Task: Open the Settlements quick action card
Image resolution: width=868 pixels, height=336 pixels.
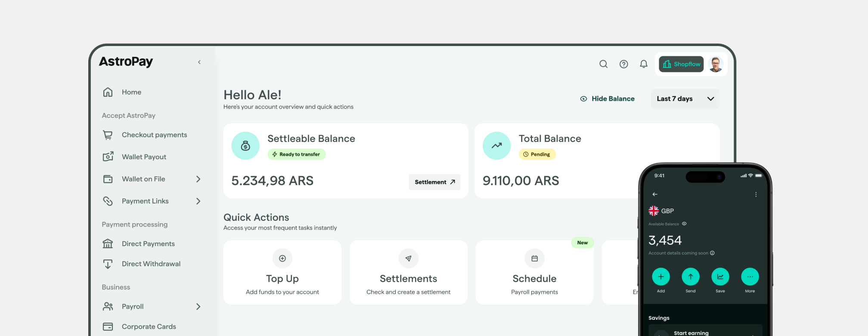Action: click(409, 272)
